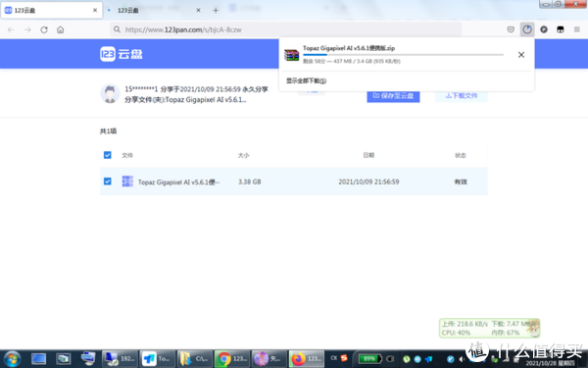
Task: Click the 2021/10/09 21:56:59 date cell
Action: (368, 182)
